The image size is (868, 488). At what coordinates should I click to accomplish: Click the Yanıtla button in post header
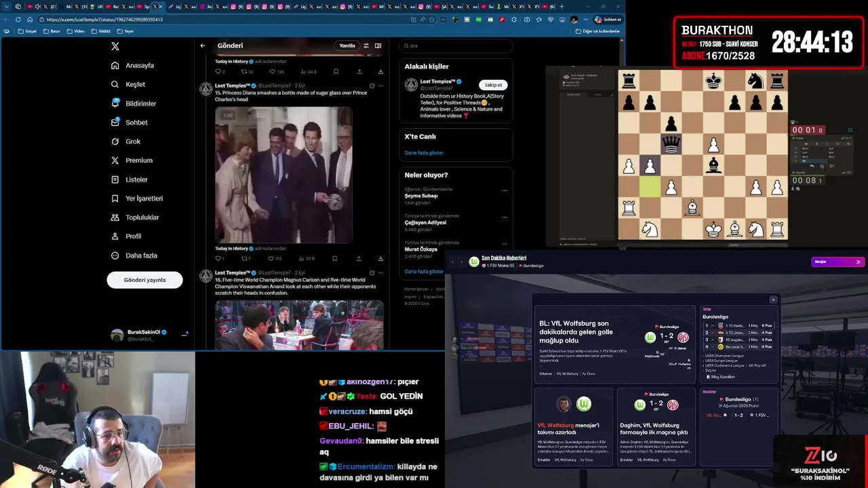347,45
